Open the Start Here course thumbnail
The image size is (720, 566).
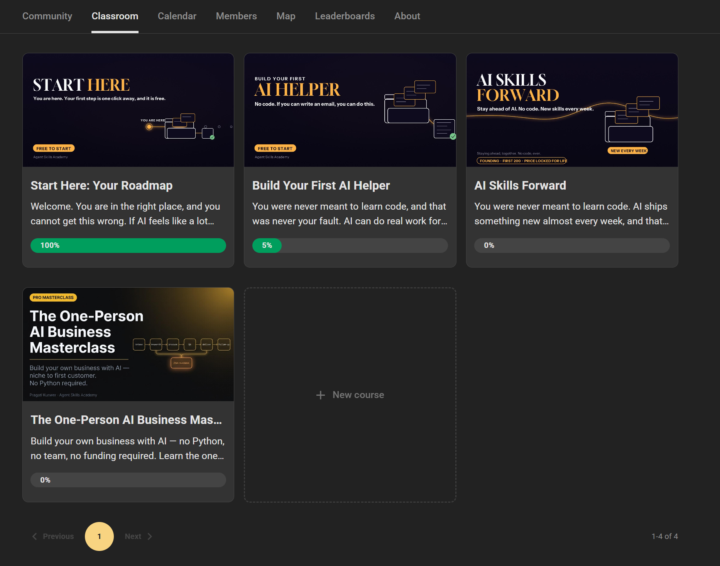[x=128, y=110]
